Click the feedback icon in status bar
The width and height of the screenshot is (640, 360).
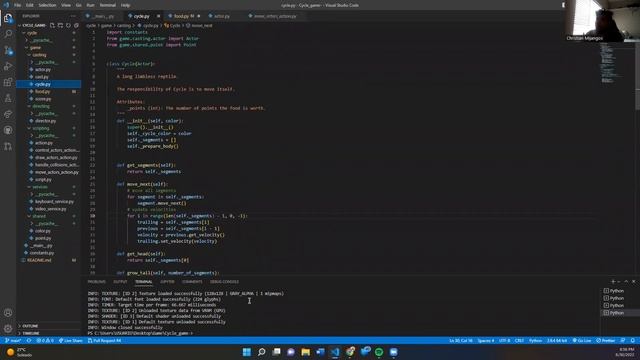[x=623, y=340]
